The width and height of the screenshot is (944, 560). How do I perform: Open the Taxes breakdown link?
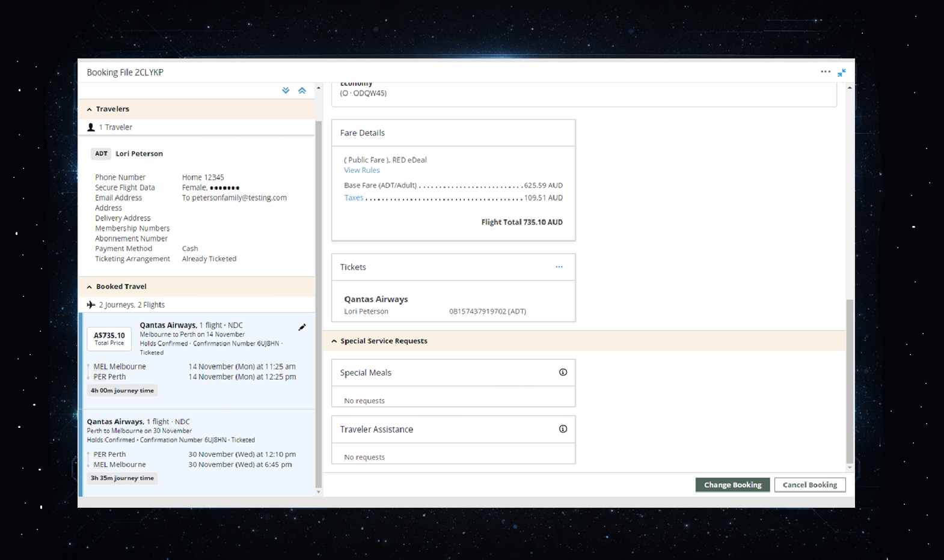[354, 198]
